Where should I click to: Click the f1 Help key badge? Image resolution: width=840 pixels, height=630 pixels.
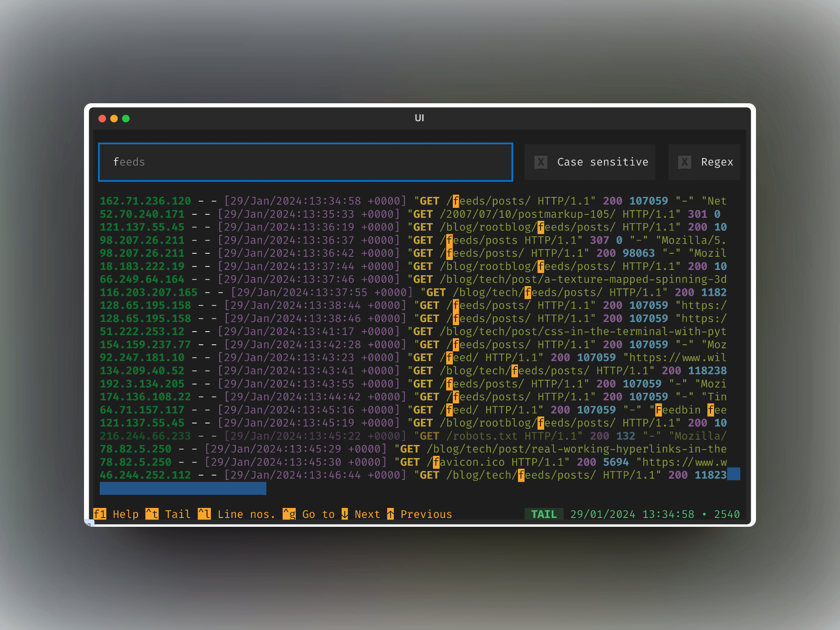(100, 514)
